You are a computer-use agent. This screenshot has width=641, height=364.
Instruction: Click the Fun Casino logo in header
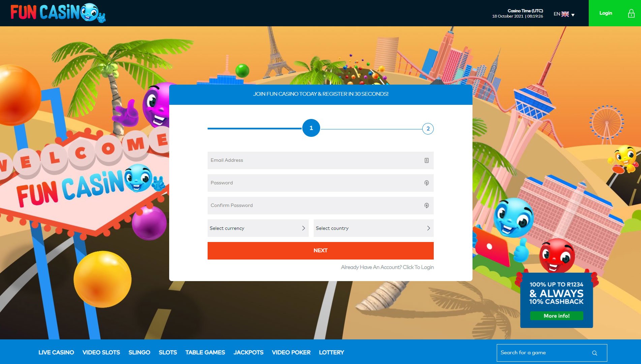tap(58, 13)
